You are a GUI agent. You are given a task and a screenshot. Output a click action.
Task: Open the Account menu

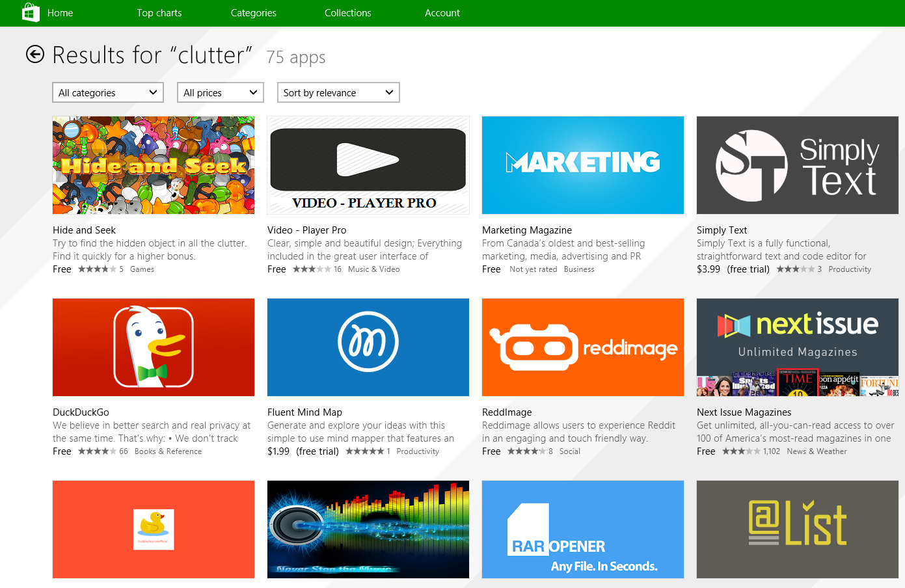point(442,13)
